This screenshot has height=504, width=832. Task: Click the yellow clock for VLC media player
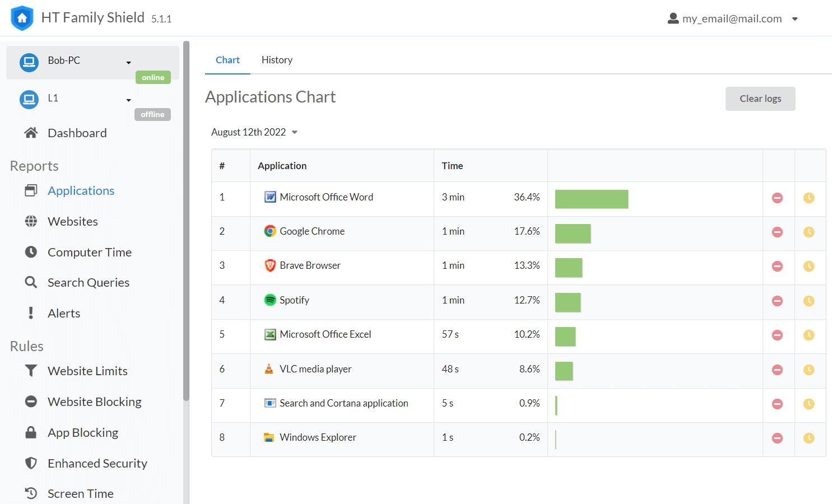click(x=809, y=370)
